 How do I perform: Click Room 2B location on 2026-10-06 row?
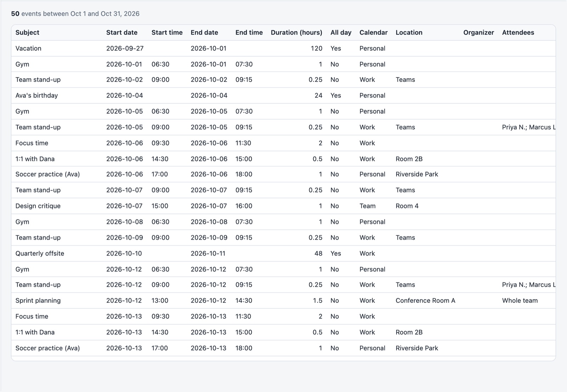pyautogui.click(x=409, y=159)
